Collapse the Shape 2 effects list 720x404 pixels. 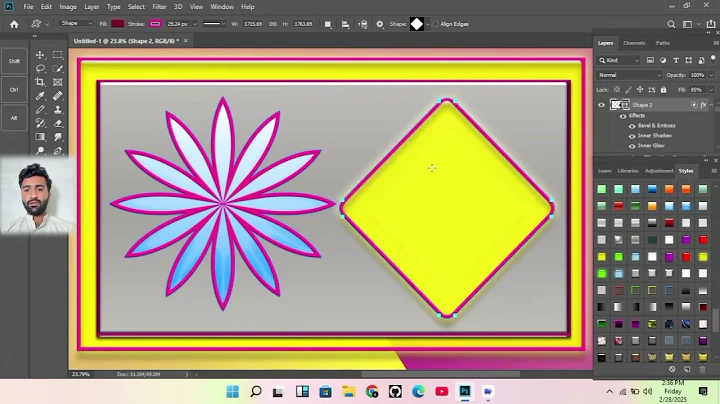click(712, 105)
